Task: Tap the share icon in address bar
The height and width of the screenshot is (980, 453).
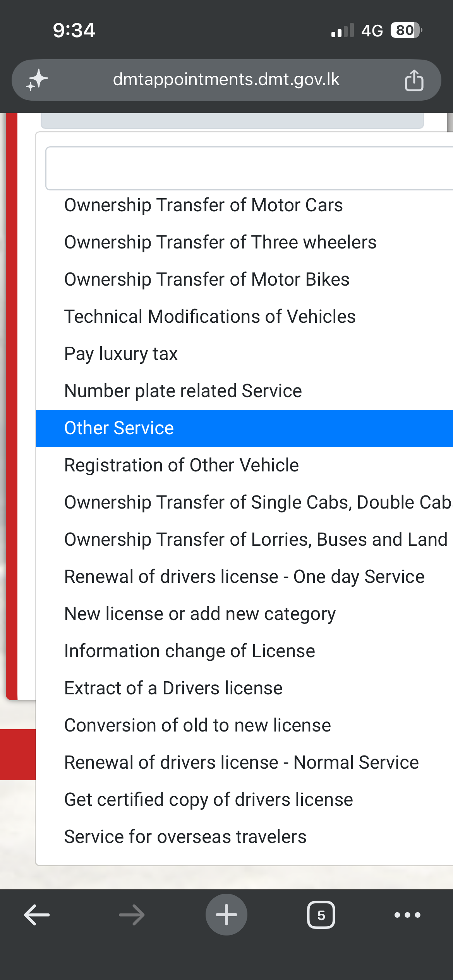Action: pyautogui.click(x=414, y=80)
